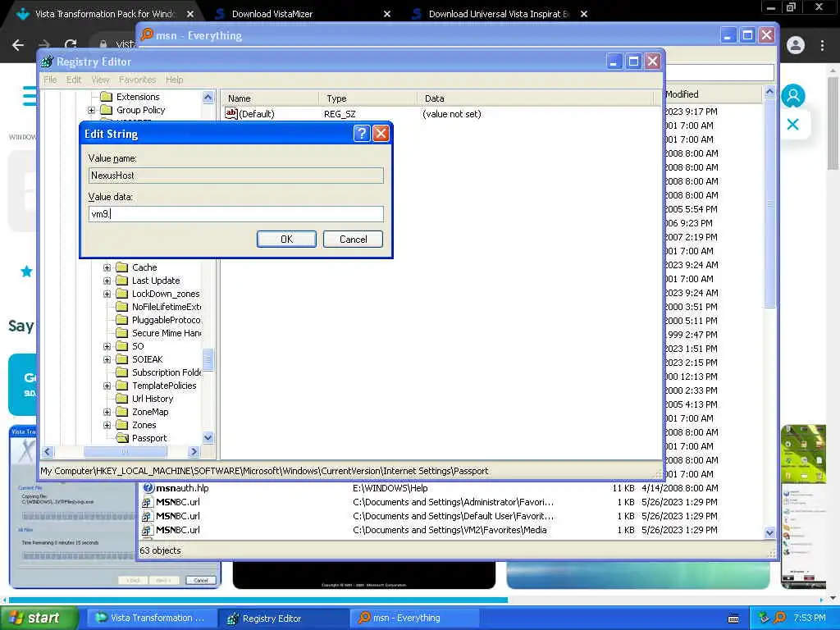This screenshot has height=630, width=840.
Task: Expand the Group Policy registry key
Action: [x=91, y=110]
